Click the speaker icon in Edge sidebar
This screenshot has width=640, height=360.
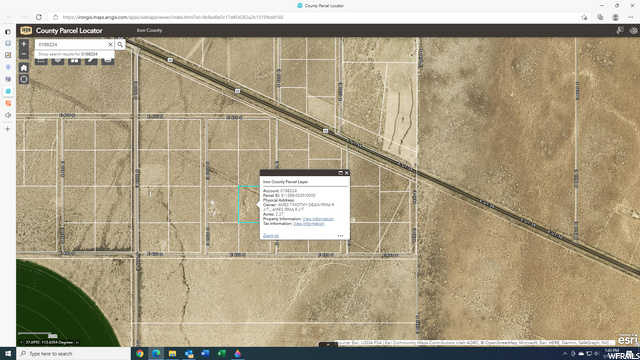click(x=8, y=115)
